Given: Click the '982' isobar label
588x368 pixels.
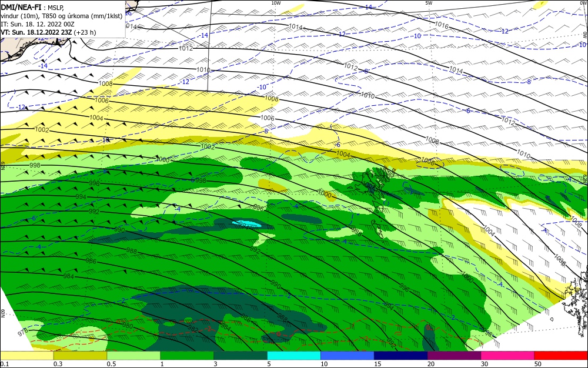Looking at the screenshot, I should pos(193,329).
